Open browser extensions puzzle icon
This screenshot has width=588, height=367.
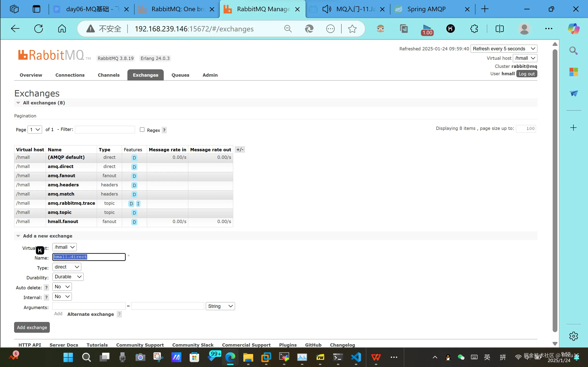click(x=474, y=29)
